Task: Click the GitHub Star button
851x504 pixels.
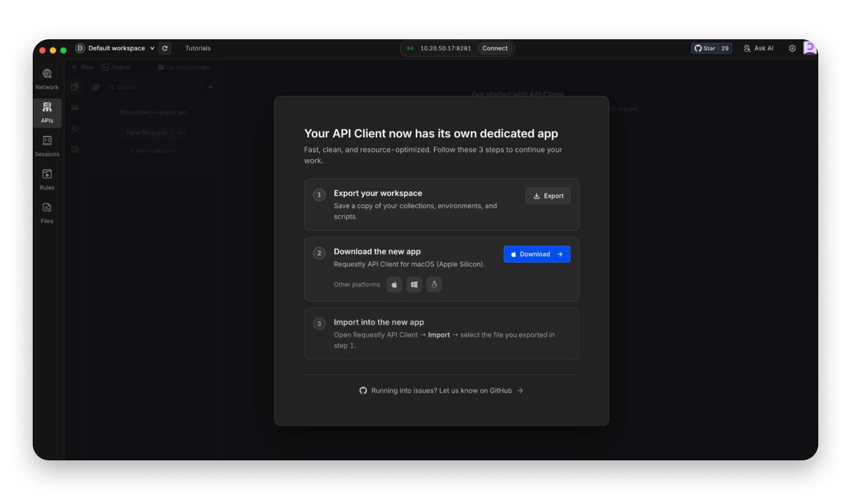Action: coord(705,48)
